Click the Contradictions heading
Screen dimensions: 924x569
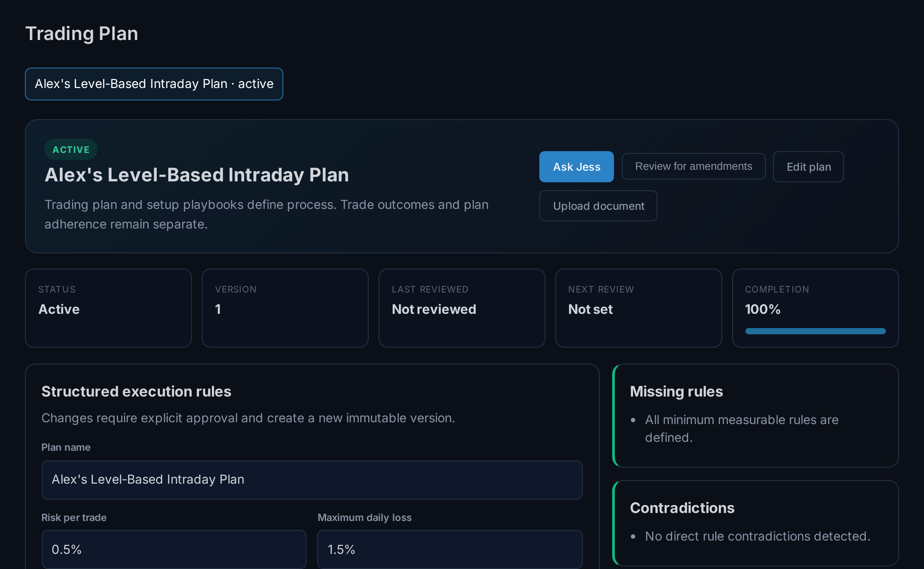click(x=682, y=508)
